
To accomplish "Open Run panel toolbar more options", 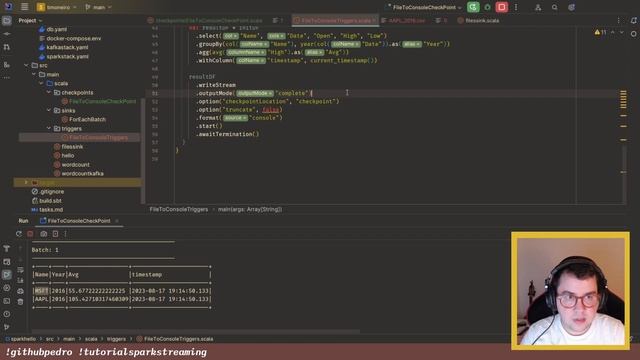I will pyautogui.click(x=65, y=234).
